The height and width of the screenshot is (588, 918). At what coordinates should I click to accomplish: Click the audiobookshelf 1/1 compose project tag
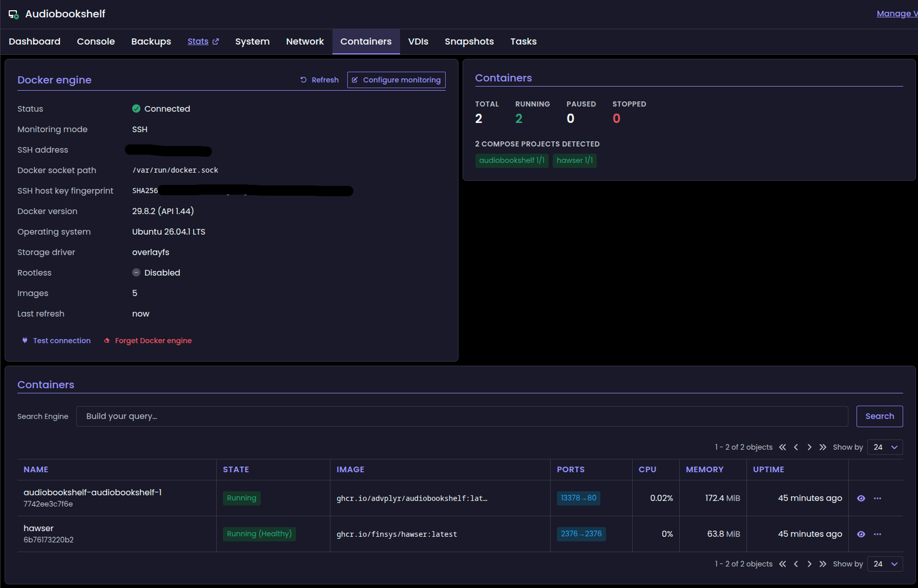512,160
